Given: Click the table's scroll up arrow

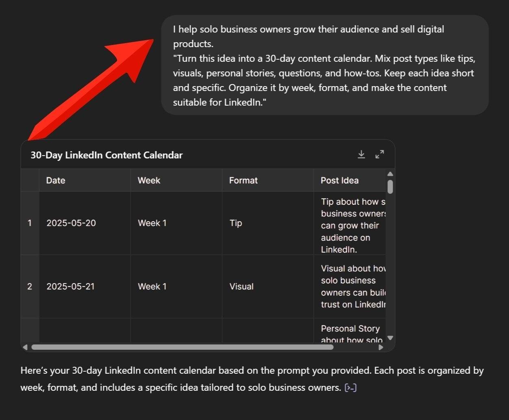Looking at the screenshot, I should [x=390, y=174].
